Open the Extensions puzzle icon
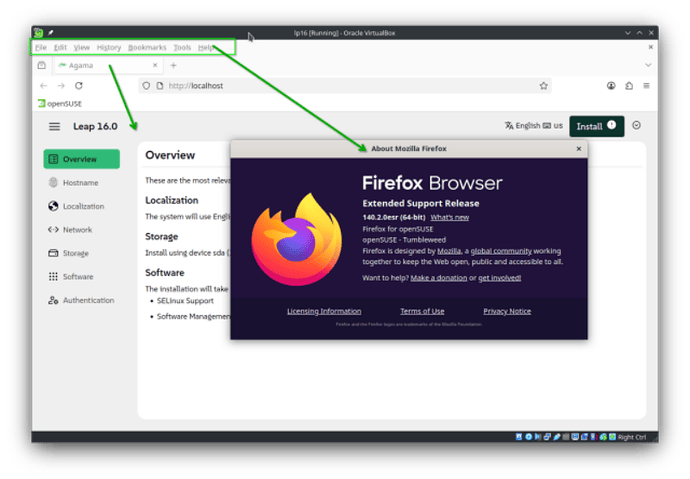The image size is (690, 479). 629,86
